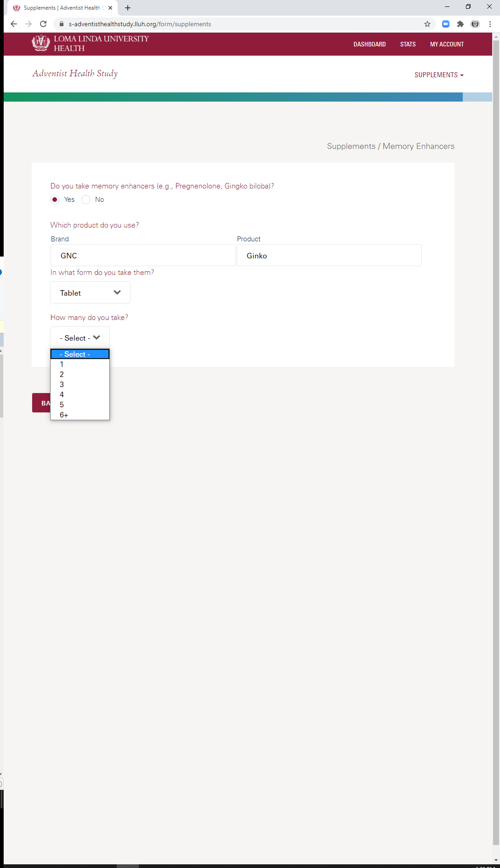Expand the Supplements navigation menu
500x868 pixels.
pyautogui.click(x=439, y=75)
